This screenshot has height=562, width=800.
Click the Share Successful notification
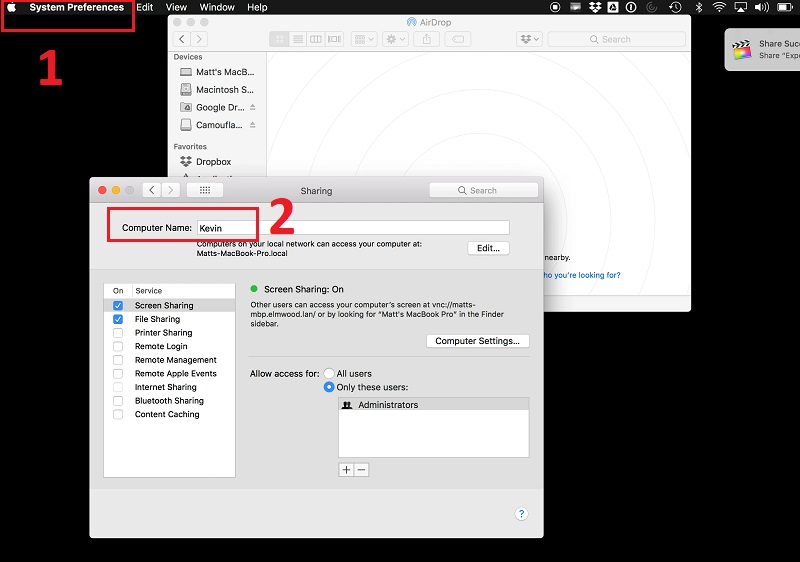(762, 49)
